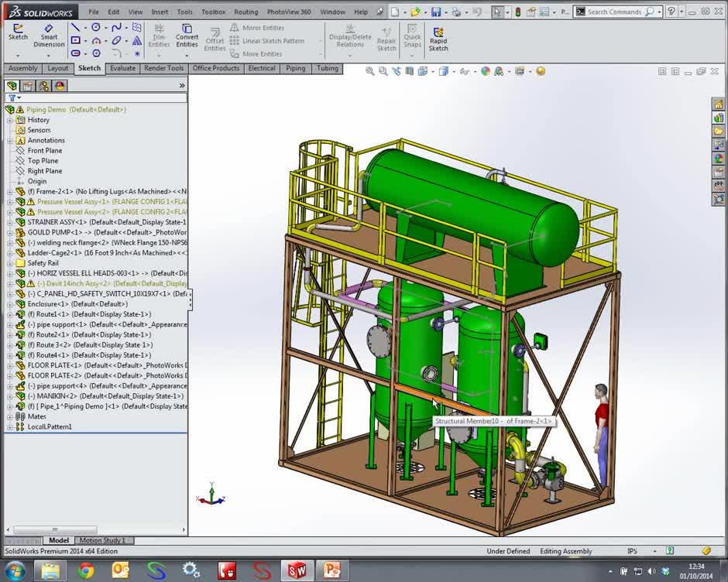Enable Rapid Sketch mode
Screen dimensions: 728x582
pos(438,35)
